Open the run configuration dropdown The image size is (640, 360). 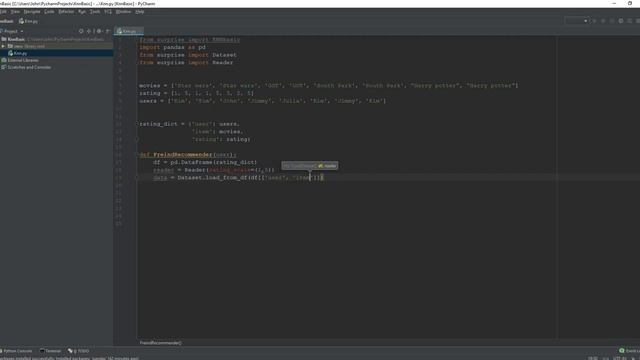click(x=576, y=21)
